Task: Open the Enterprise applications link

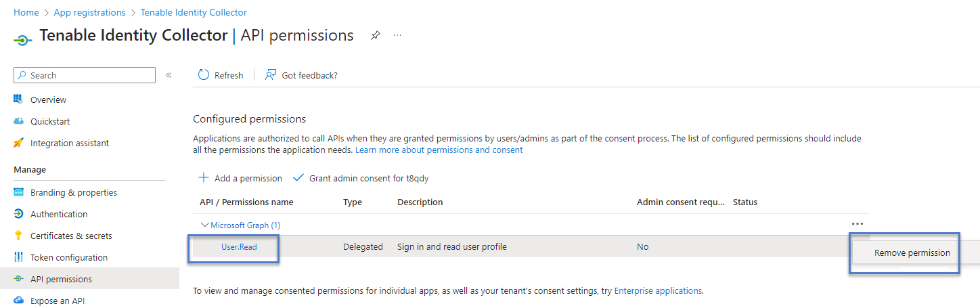Action: 658,290
